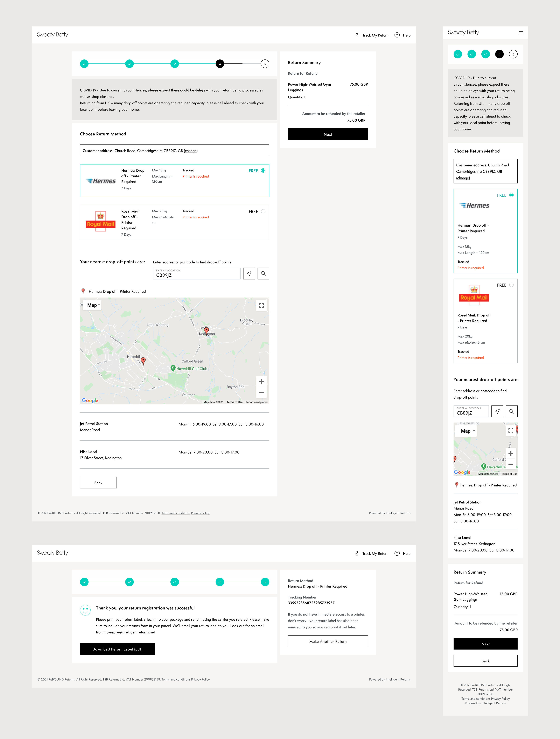The image size is (560, 739).
Task: Toggle fullscreen on mobile map
Action: pyautogui.click(x=511, y=431)
